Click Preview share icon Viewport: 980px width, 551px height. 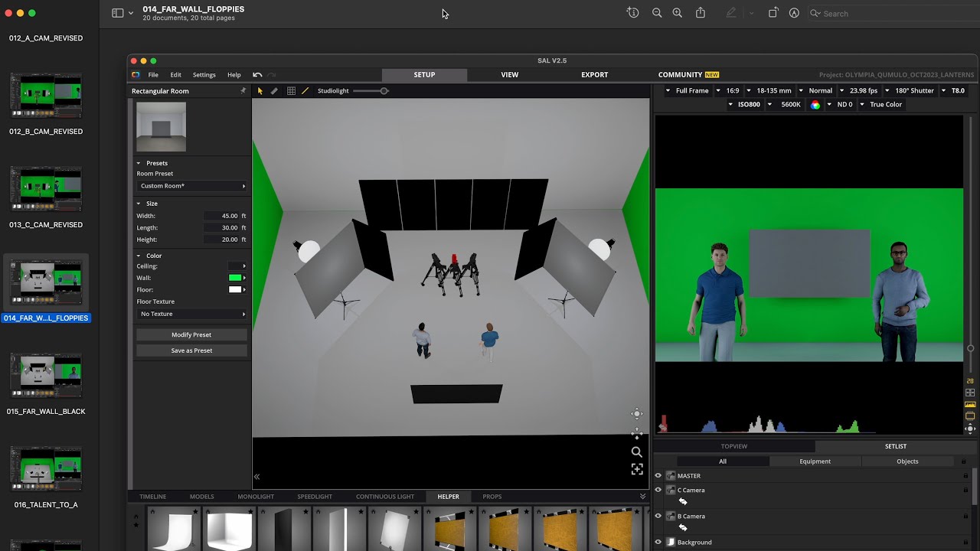coord(700,13)
